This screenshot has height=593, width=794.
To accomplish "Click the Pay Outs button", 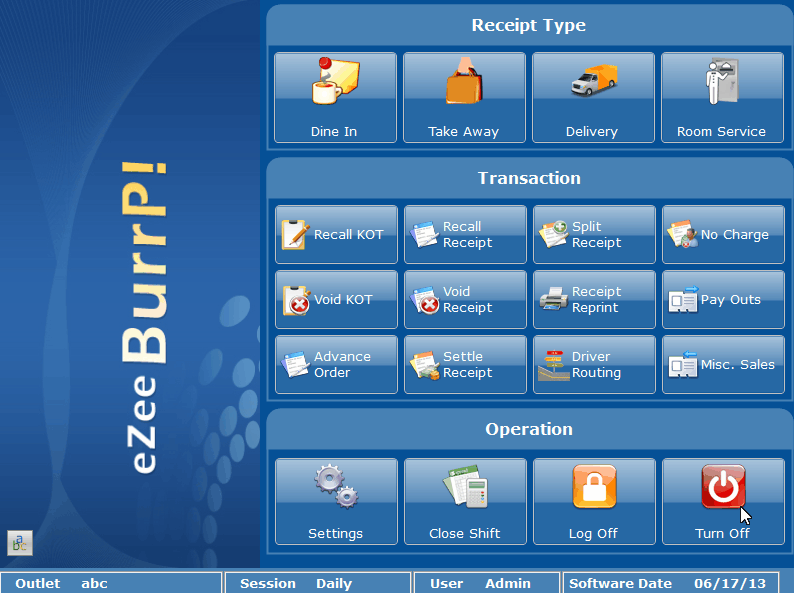I will click(722, 300).
